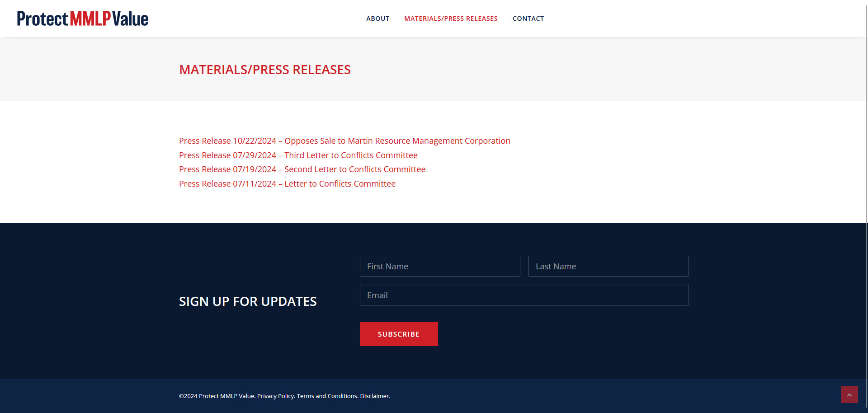Click the vertical page scrollbar
This screenshot has width=868, height=413.
(866, 136)
